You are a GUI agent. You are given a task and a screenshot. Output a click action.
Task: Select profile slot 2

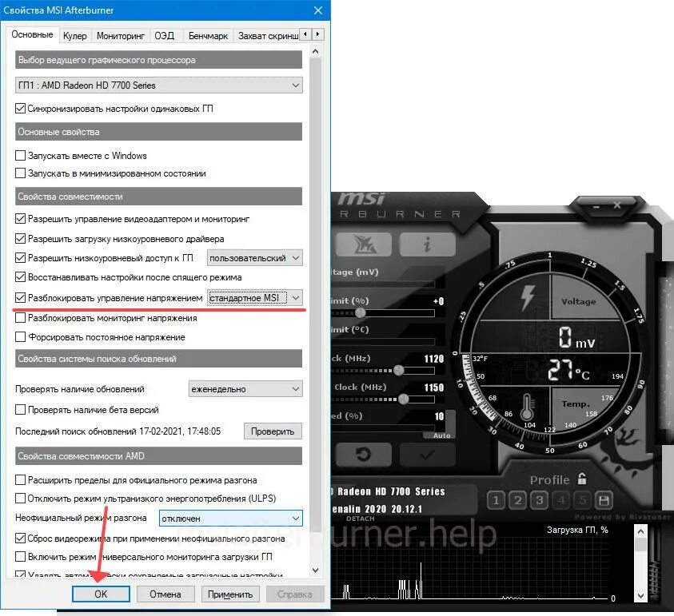click(517, 500)
